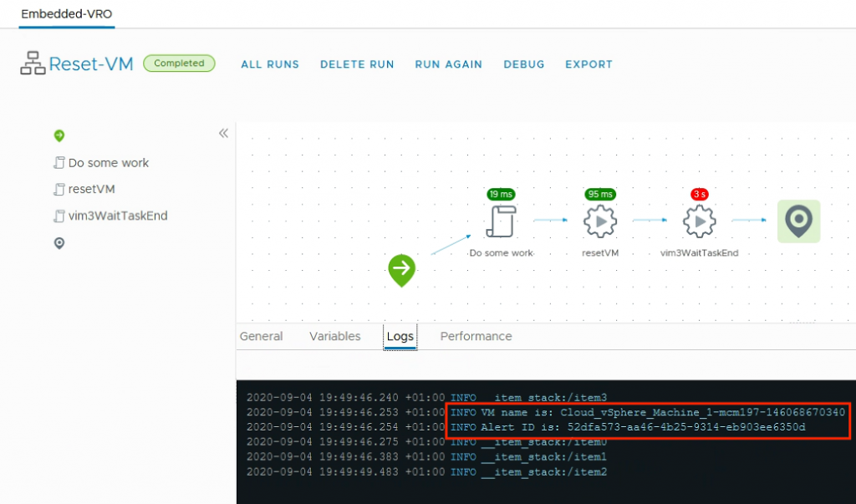Select resetVM item in sidebar

pyautogui.click(x=92, y=189)
